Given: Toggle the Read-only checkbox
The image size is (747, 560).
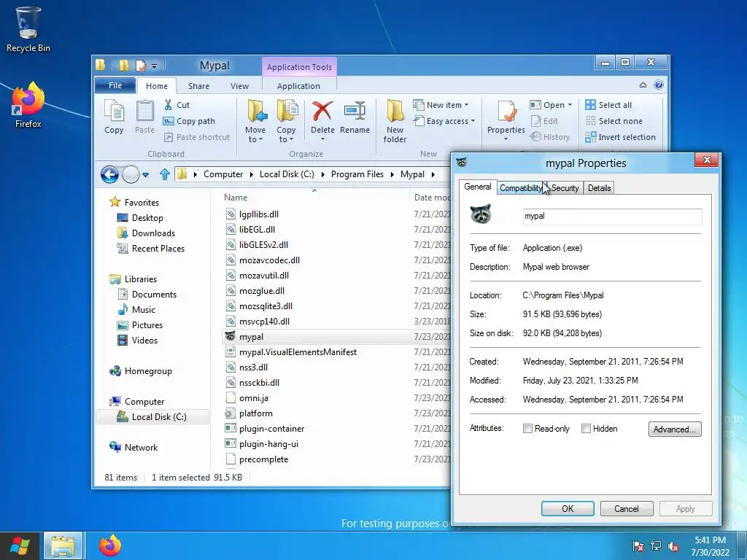Looking at the screenshot, I should 527,429.
